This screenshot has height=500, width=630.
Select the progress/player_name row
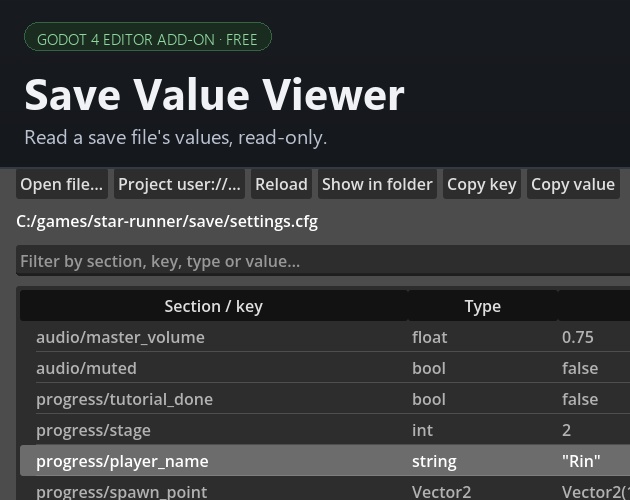(325, 461)
